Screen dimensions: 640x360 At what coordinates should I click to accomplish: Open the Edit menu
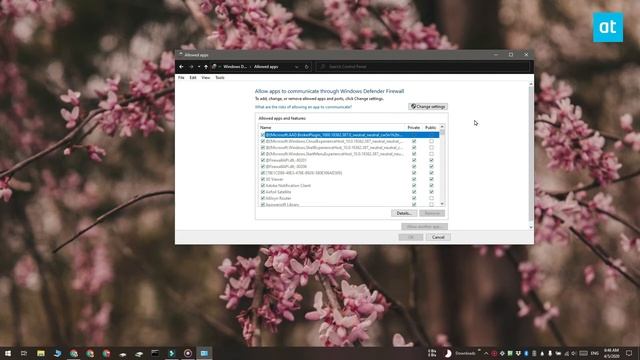(x=193, y=78)
